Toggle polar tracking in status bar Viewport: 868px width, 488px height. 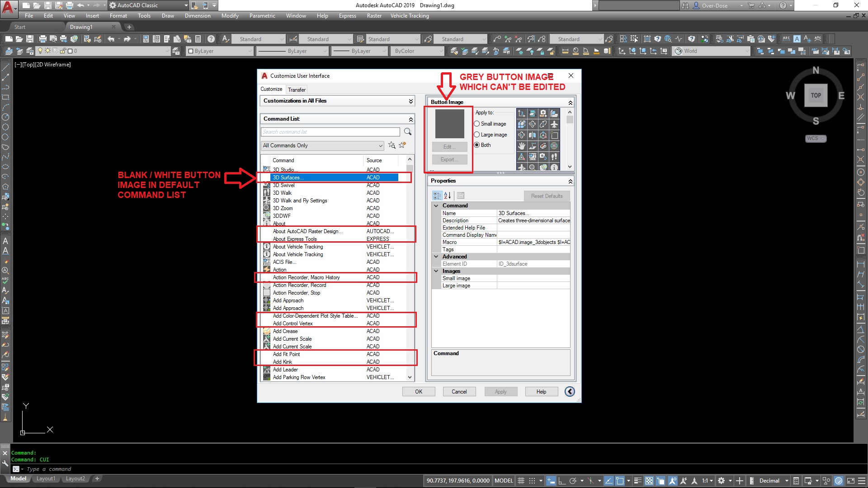tap(573, 481)
